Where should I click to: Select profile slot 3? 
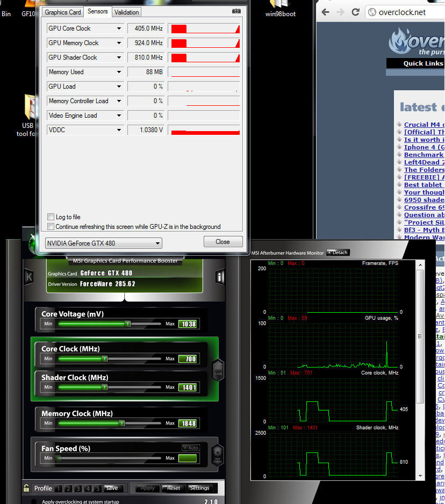point(78,488)
